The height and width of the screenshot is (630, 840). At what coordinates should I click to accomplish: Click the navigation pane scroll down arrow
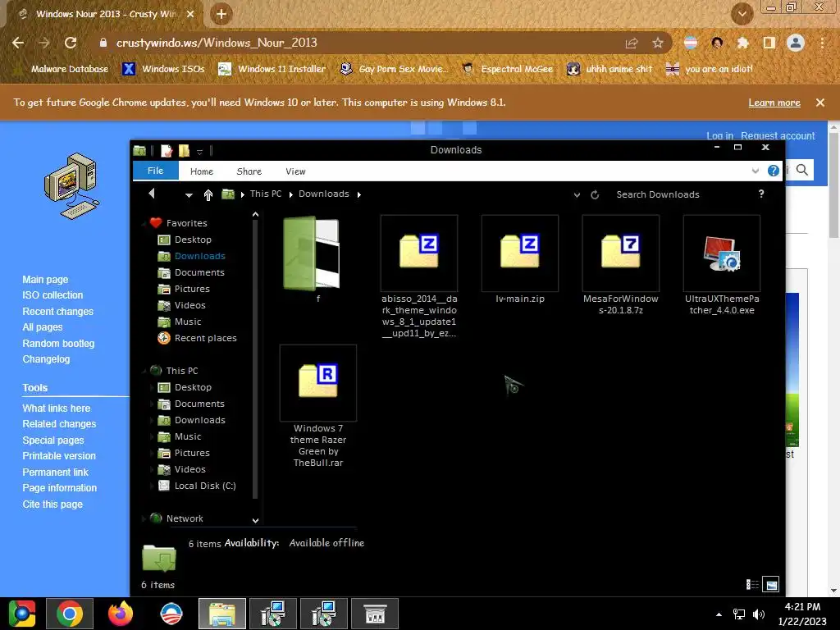pos(256,520)
